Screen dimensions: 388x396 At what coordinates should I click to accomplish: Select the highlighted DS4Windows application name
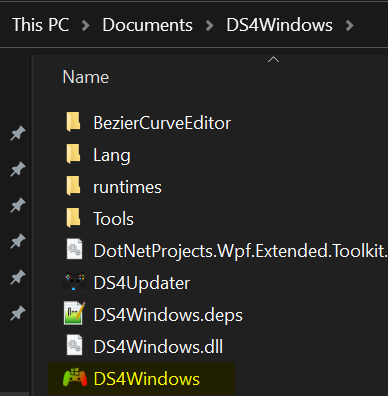(x=147, y=379)
